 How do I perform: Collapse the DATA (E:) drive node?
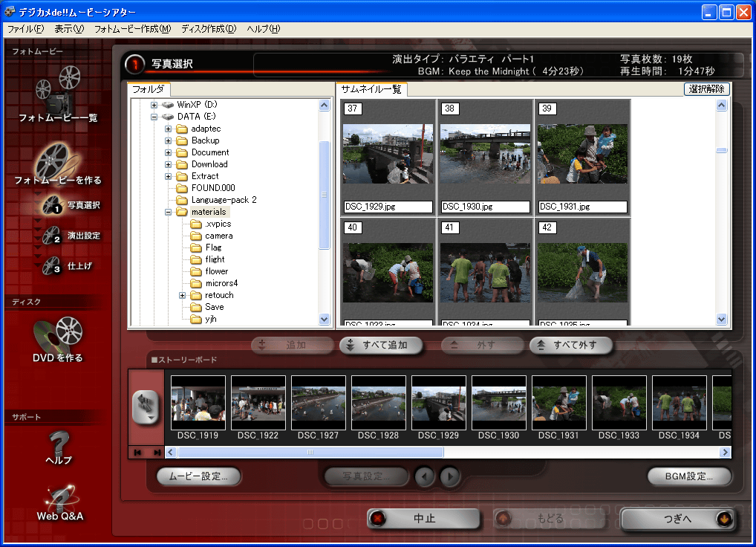(x=154, y=117)
